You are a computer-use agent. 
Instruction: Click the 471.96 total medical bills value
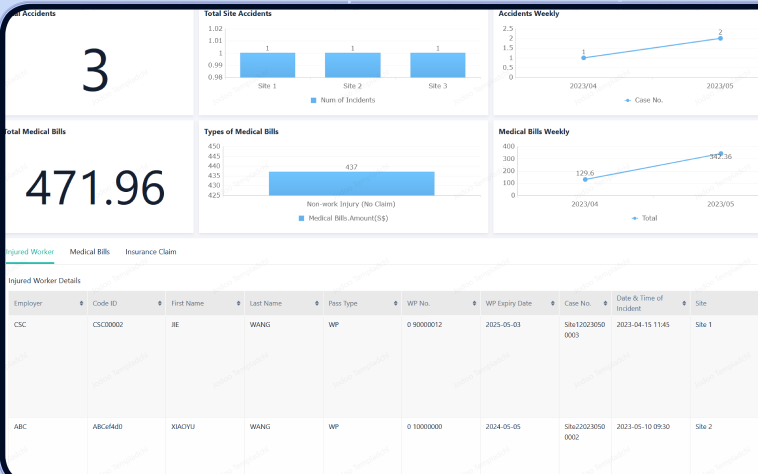pyautogui.click(x=95, y=188)
